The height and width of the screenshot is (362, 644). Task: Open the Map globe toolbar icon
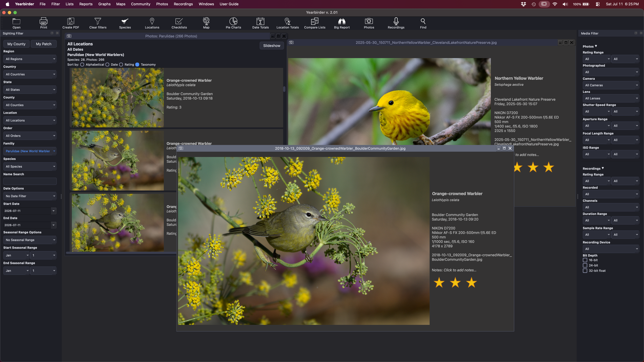[x=206, y=21]
